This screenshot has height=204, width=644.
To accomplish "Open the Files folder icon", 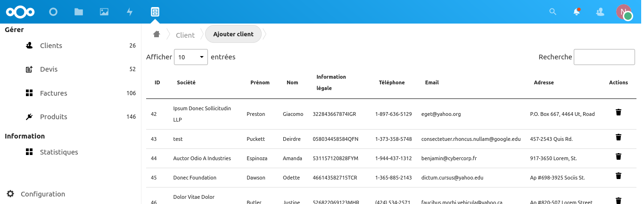I will pyautogui.click(x=79, y=12).
